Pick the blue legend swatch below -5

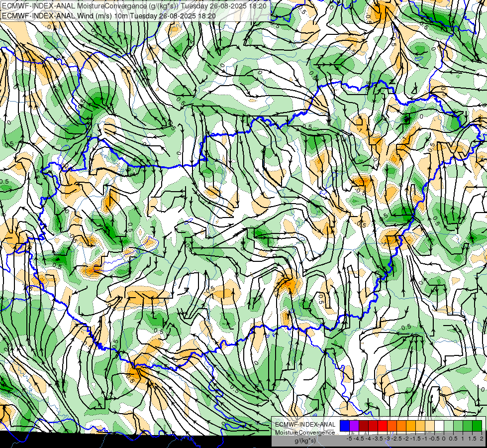[x=345, y=426]
